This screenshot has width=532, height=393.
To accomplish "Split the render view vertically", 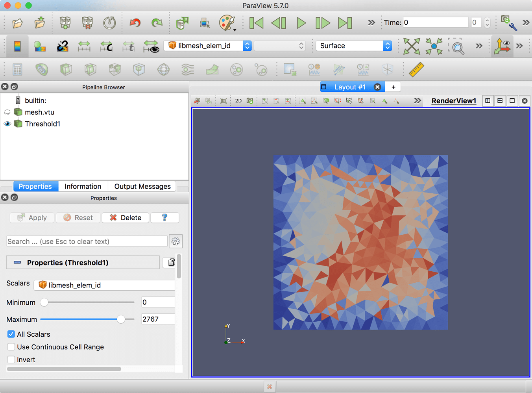I will coord(500,101).
